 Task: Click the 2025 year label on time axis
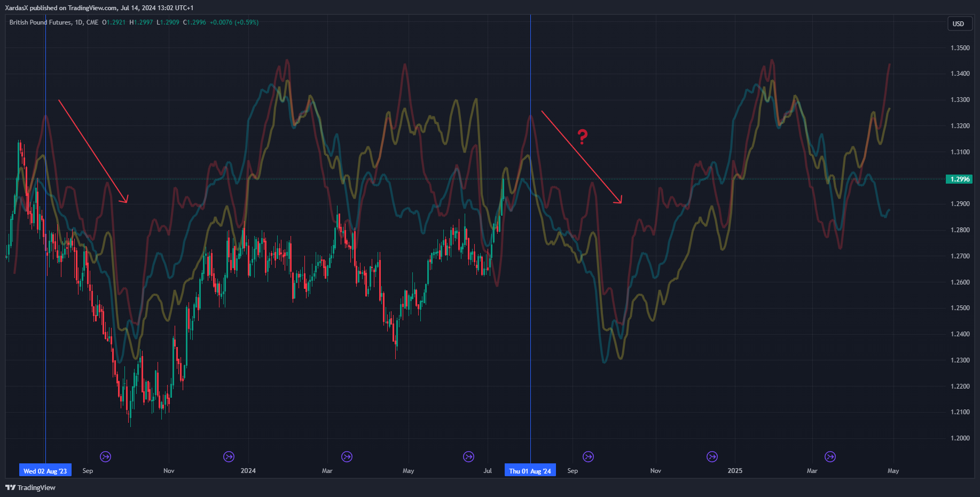tap(735, 471)
